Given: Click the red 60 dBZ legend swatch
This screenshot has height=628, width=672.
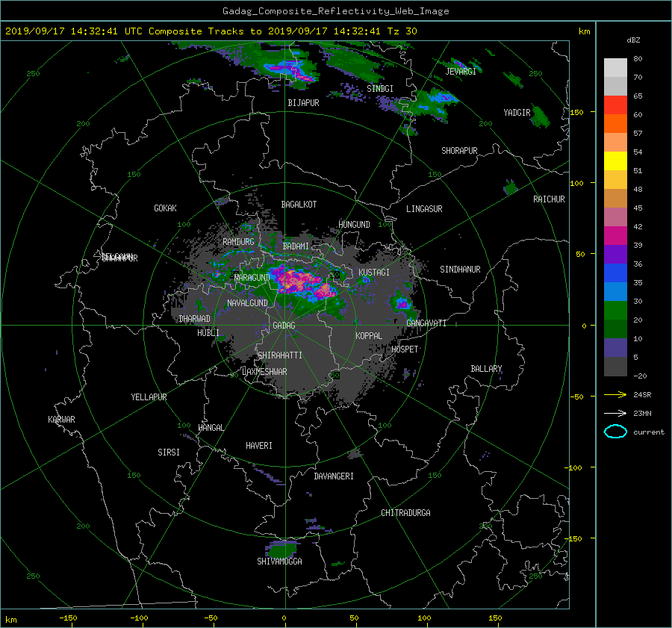Looking at the screenshot, I should point(615,105).
